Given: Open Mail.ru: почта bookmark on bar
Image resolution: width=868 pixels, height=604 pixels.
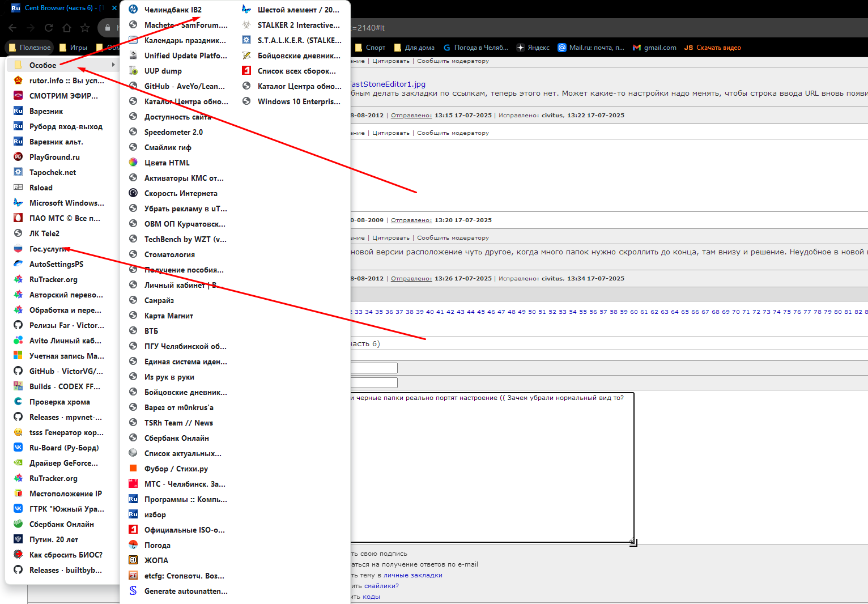Looking at the screenshot, I should tap(591, 48).
